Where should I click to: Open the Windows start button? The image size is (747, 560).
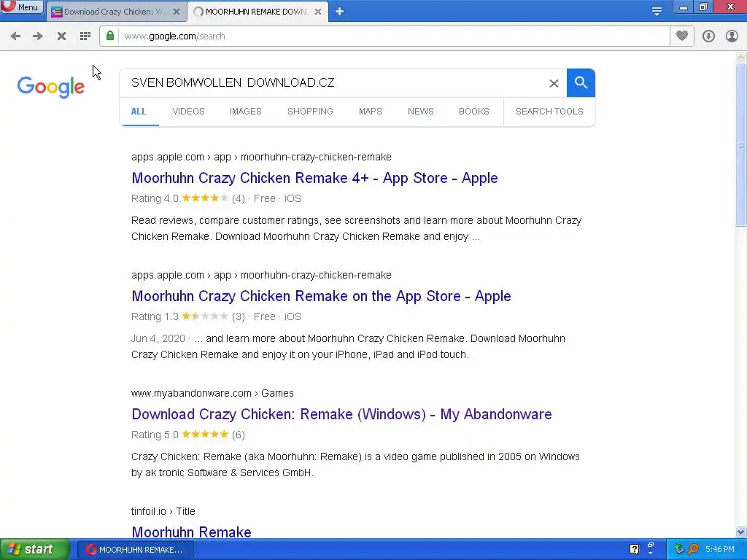[34, 550]
